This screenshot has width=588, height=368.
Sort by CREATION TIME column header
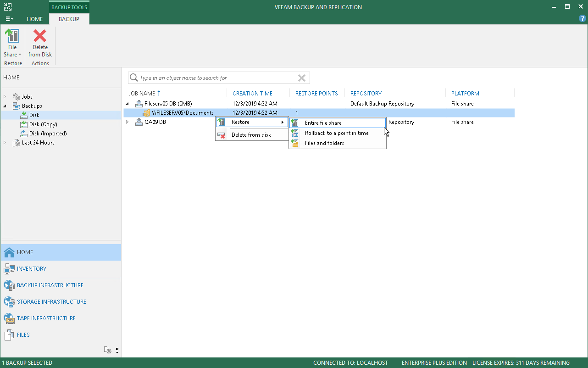coord(252,94)
